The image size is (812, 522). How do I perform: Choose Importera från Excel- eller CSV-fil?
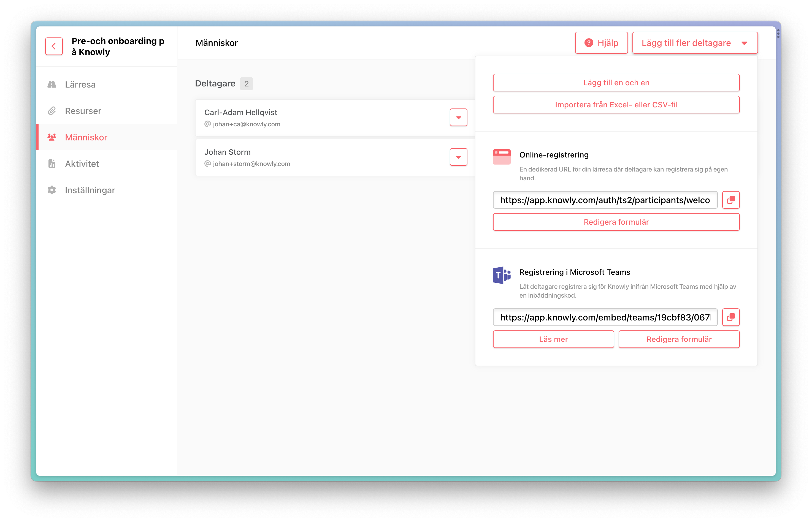pyautogui.click(x=616, y=105)
